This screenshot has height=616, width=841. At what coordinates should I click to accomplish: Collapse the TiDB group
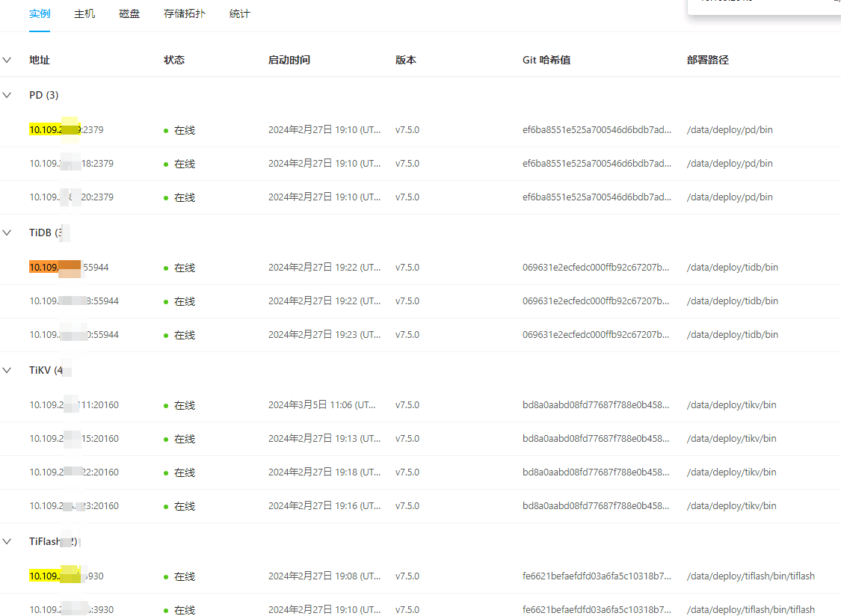coord(7,232)
